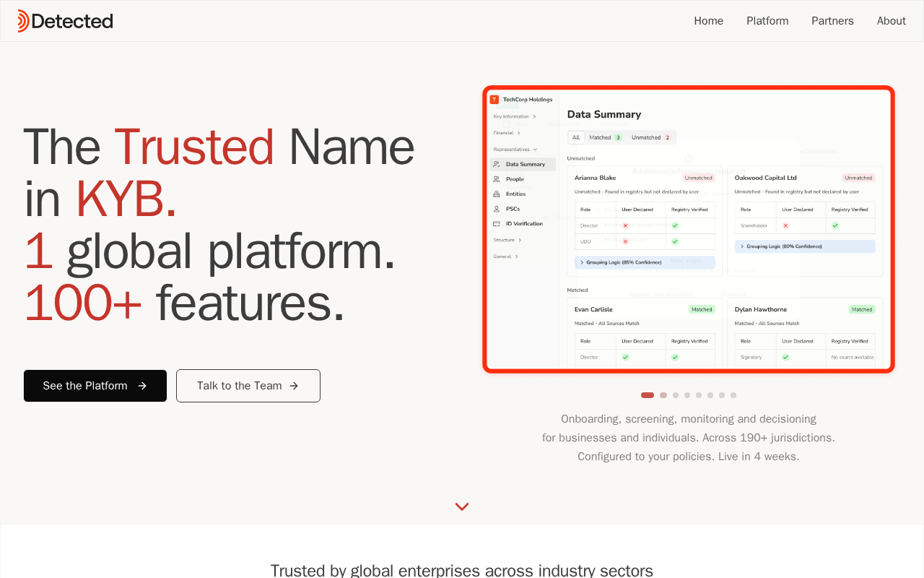Select the first carousel indicator dot

tap(648, 395)
